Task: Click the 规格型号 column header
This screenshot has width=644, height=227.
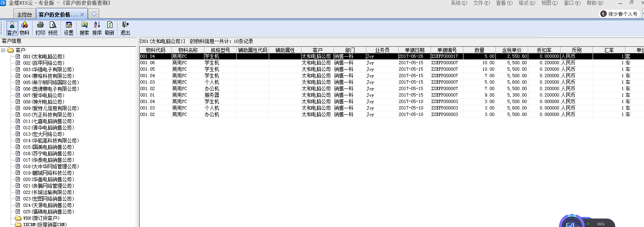Action: pyautogui.click(x=221, y=50)
